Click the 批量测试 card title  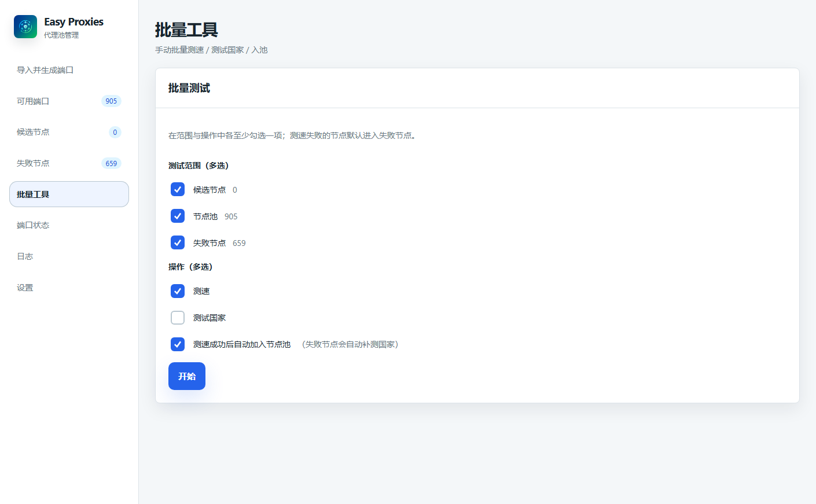189,88
